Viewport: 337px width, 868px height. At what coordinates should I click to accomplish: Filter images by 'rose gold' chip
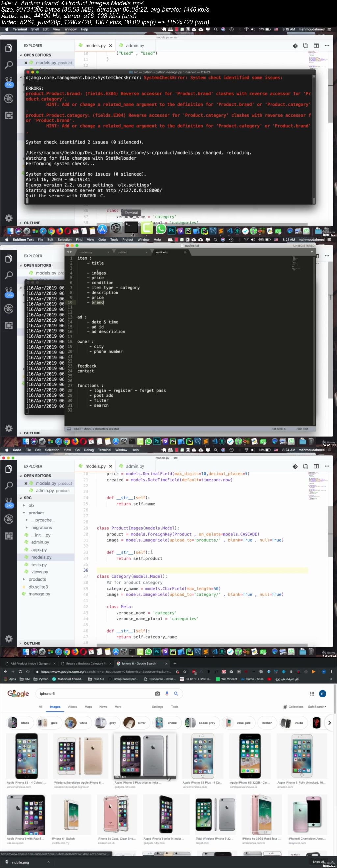point(239,723)
